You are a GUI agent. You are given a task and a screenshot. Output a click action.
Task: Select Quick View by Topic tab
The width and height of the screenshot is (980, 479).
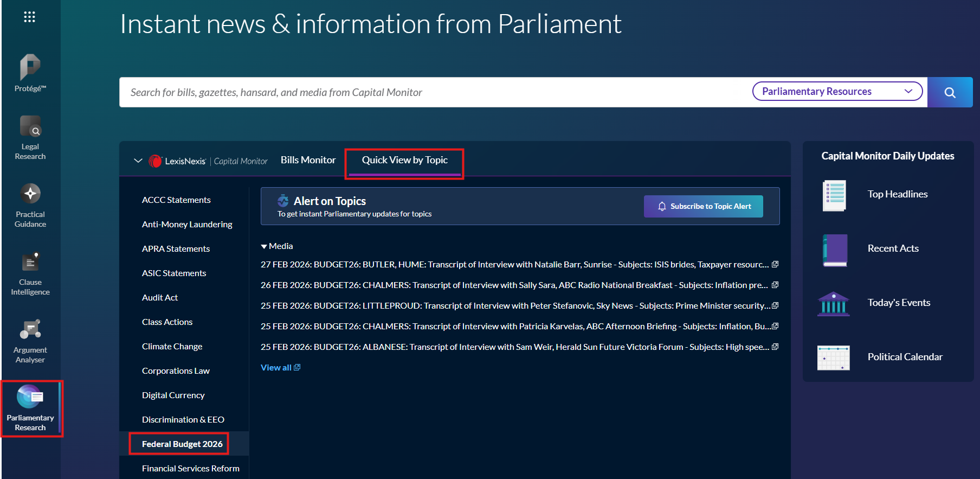pyautogui.click(x=404, y=160)
